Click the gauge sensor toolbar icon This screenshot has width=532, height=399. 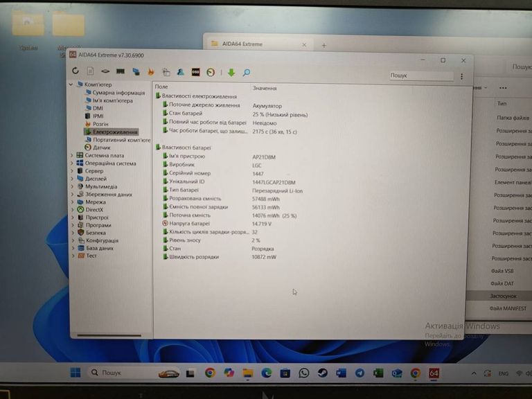[x=211, y=72]
